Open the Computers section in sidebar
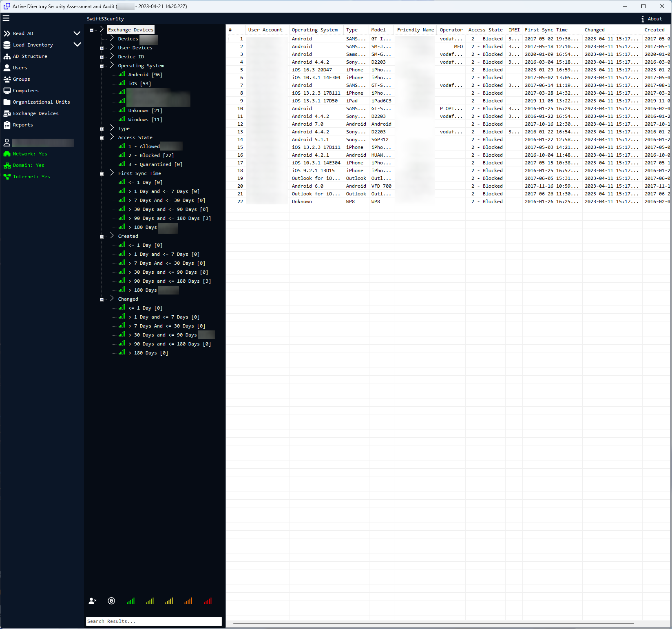This screenshot has height=629, width=672. pos(26,91)
